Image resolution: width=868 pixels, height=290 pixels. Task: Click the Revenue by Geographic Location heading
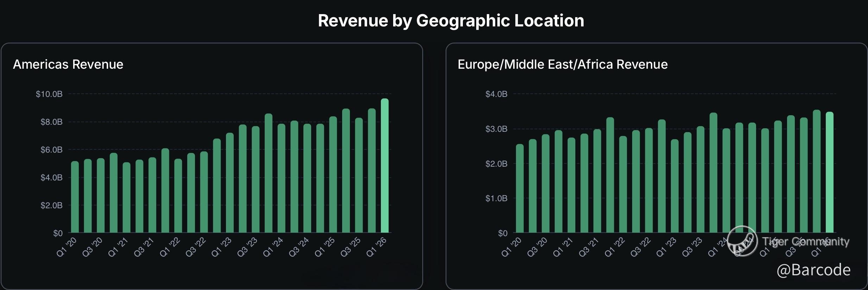point(451,20)
